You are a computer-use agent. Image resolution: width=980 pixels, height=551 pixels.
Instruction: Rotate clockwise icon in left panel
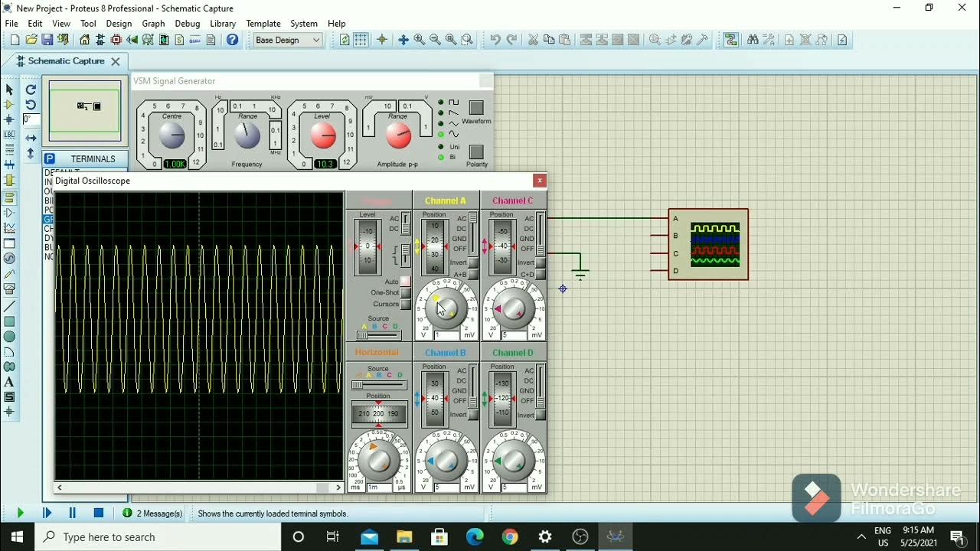click(x=31, y=90)
